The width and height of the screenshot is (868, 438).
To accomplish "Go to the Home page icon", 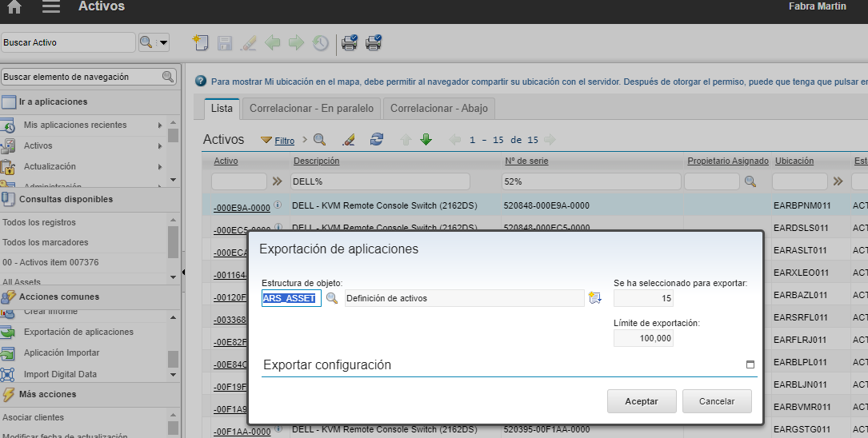I will pos(14,6).
